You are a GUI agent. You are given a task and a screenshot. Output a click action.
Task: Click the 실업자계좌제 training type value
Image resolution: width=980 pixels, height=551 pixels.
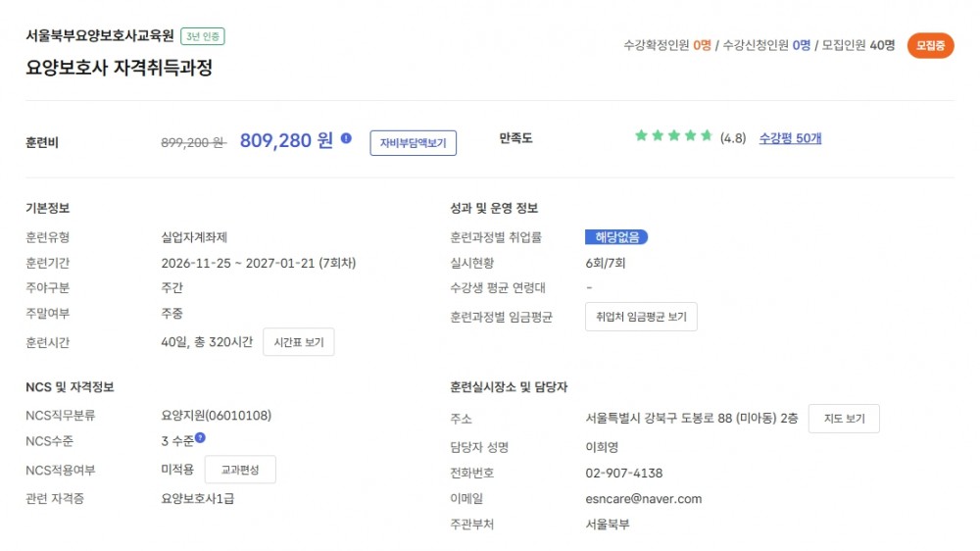[194, 237]
